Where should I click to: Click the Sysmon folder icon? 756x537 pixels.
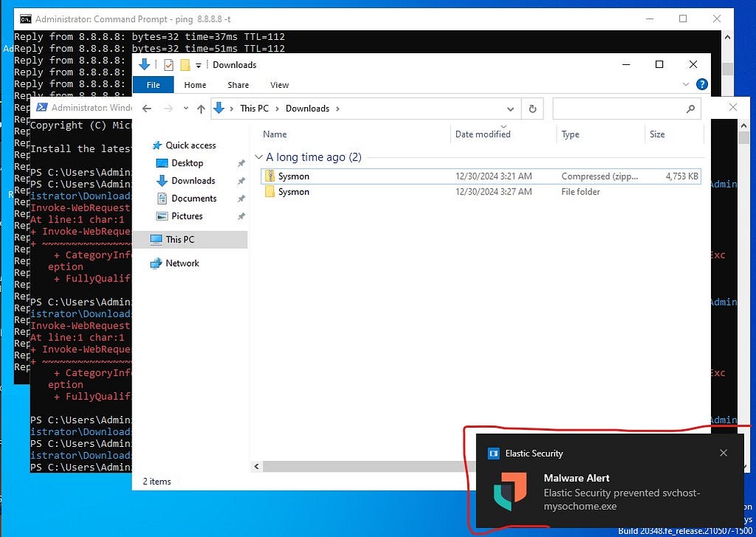click(x=270, y=191)
